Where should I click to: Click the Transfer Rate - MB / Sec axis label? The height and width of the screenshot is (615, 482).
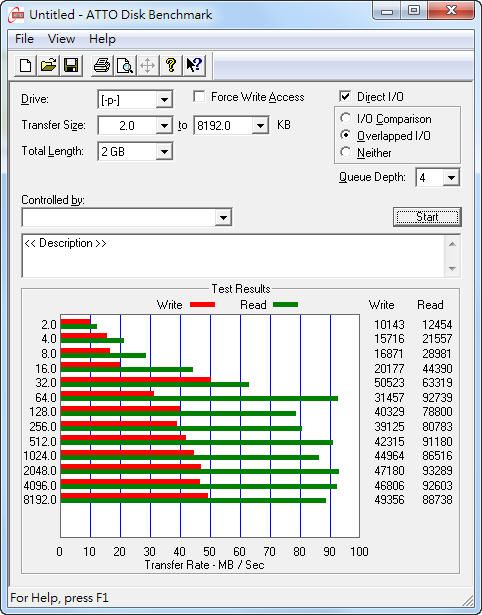click(205, 565)
